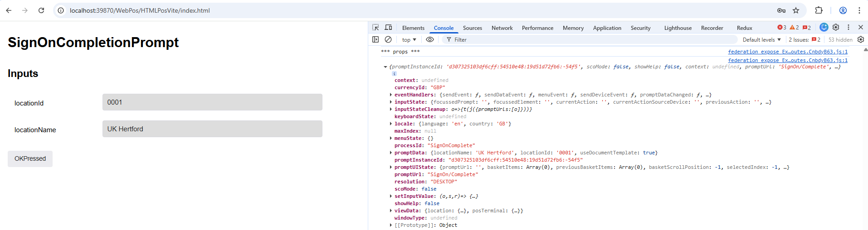This screenshot has width=868, height=230.
Task: Expand the eventHandlers property
Action: pos(391,95)
